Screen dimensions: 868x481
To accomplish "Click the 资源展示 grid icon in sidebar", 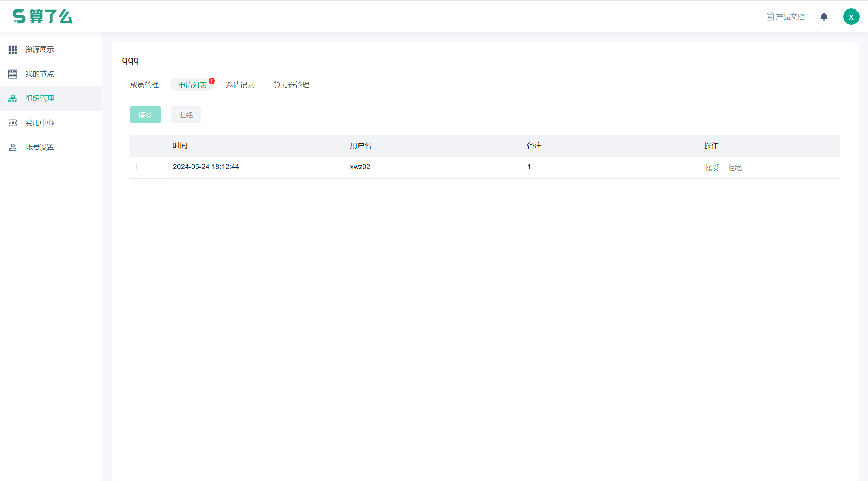I will [13, 49].
